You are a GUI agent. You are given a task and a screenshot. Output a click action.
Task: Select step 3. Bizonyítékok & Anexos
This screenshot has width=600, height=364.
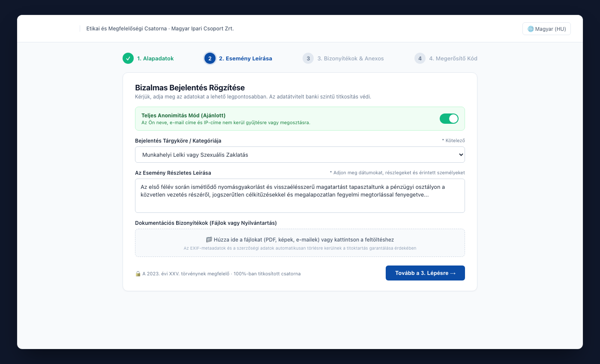click(x=343, y=58)
